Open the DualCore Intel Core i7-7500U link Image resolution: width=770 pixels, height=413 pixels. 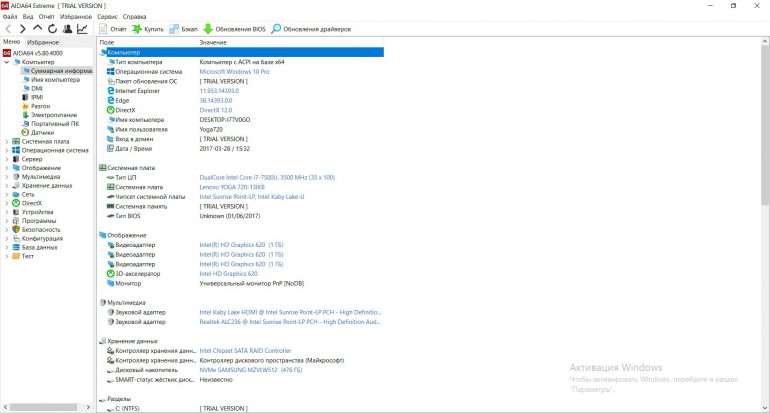point(267,178)
